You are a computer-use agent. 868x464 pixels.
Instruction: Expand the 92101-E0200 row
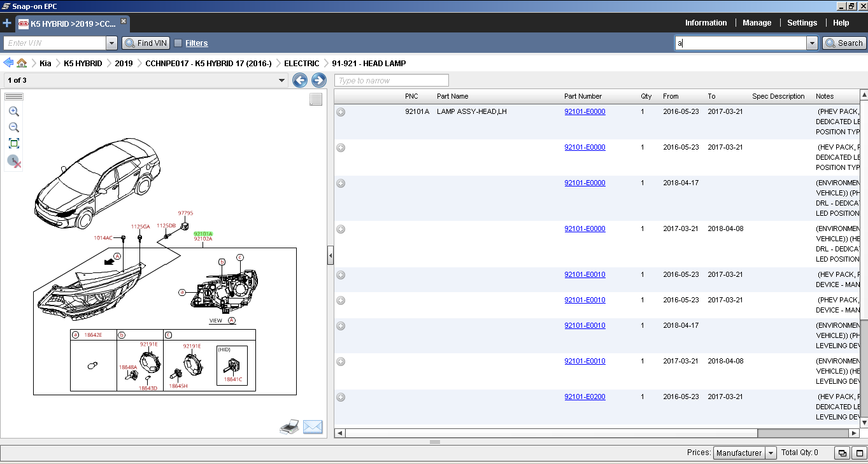click(x=341, y=397)
